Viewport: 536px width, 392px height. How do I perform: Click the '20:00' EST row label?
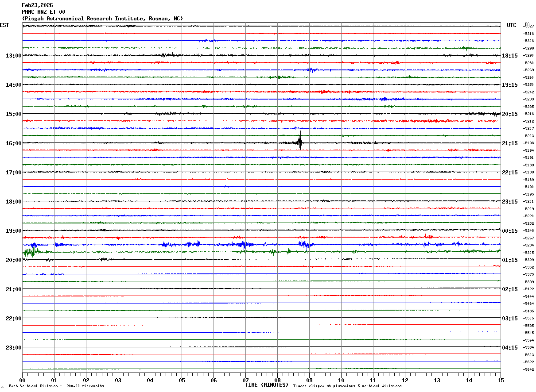[x=14, y=260]
